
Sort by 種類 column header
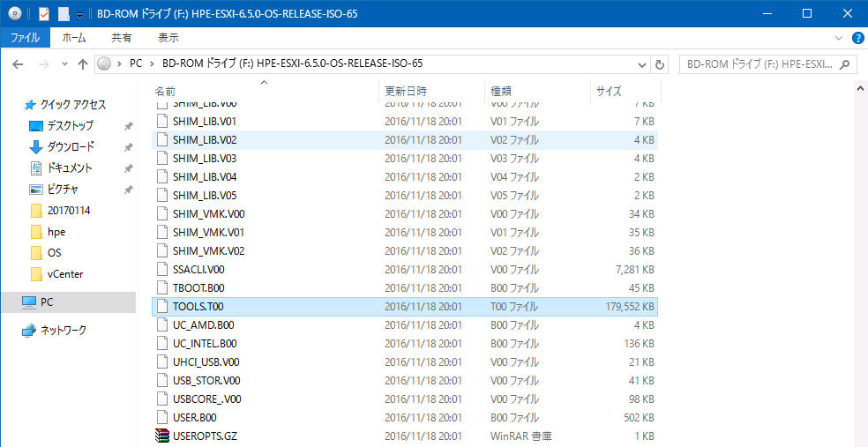click(x=537, y=92)
